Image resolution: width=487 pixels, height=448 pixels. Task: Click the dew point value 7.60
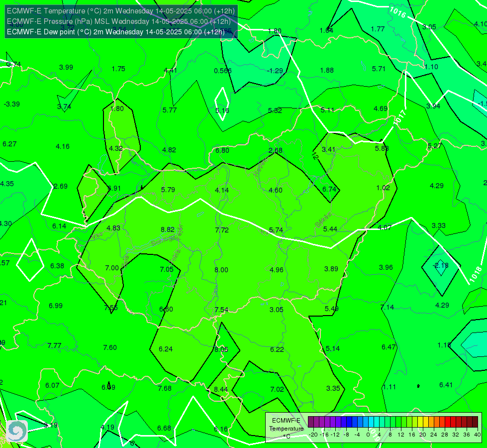[110, 347]
